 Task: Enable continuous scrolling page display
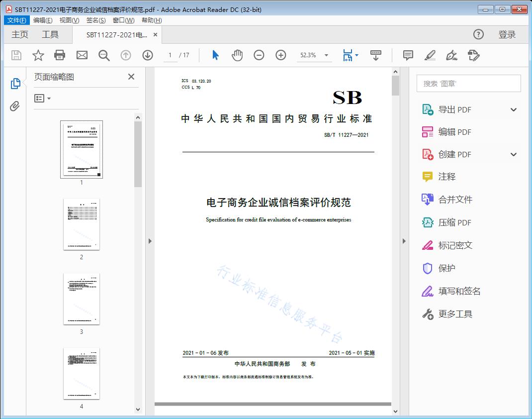tap(376, 55)
